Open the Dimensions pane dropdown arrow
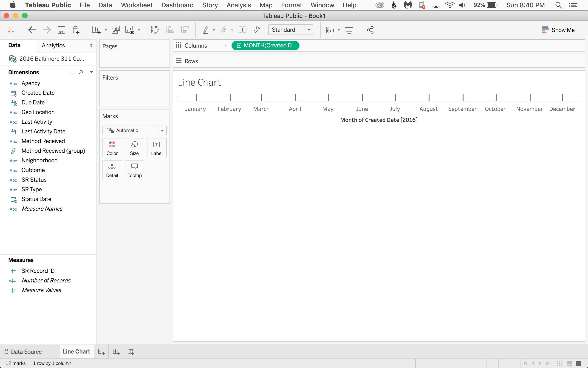The height and width of the screenshot is (368, 588). (x=91, y=72)
